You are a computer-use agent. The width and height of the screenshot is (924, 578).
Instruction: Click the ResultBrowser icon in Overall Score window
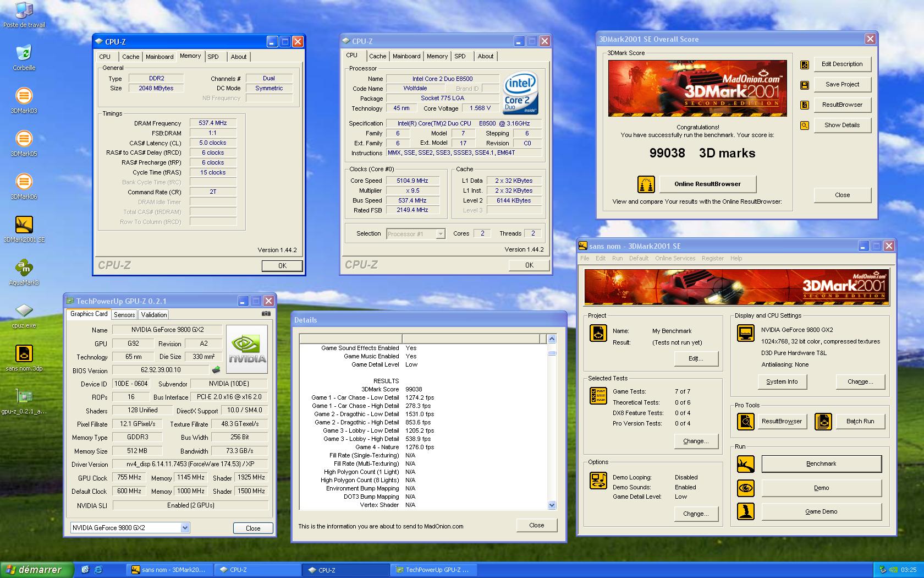click(805, 105)
